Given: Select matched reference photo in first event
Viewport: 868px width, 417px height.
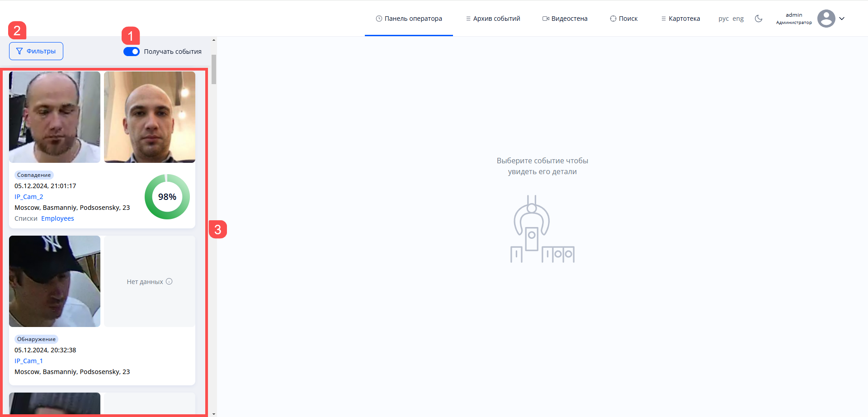Looking at the screenshot, I should pos(150,117).
